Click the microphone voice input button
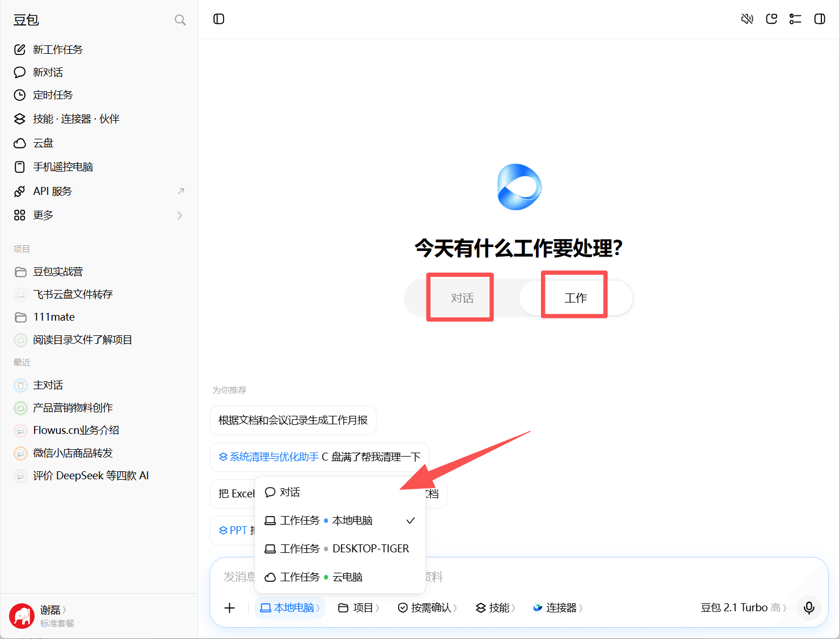 809,608
